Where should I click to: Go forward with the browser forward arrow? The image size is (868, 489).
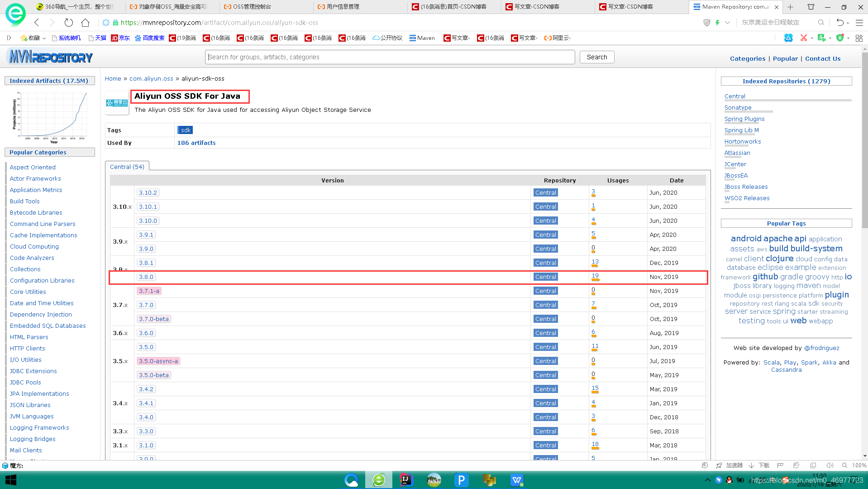coord(52,23)
